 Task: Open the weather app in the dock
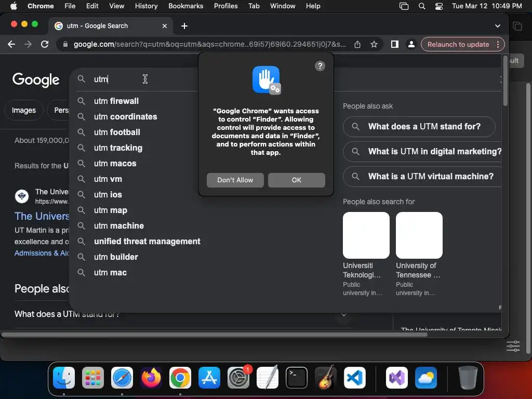(426, 378)
